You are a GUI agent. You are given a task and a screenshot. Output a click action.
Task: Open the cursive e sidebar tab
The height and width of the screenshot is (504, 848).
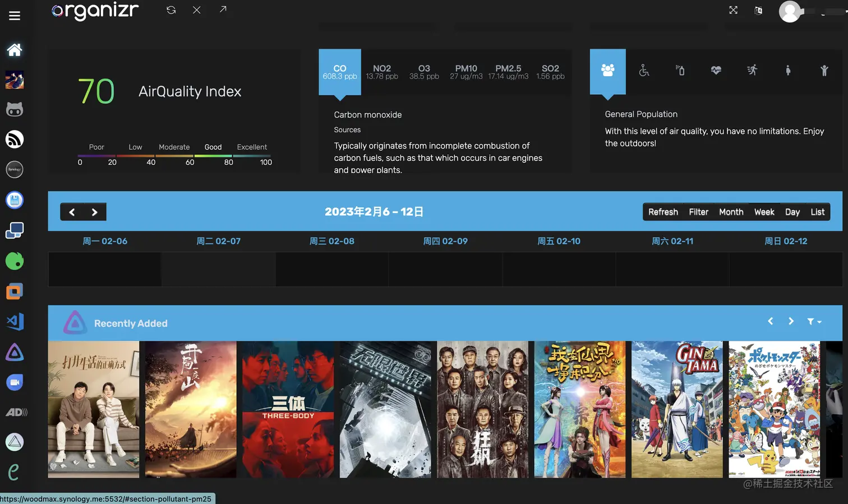(x=14, y=472)
